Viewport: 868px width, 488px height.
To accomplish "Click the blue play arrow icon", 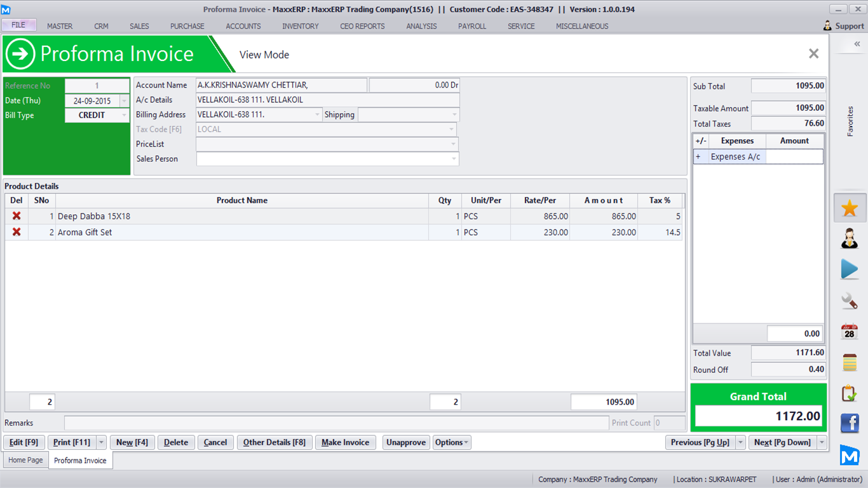I will (x=850, y=269).
